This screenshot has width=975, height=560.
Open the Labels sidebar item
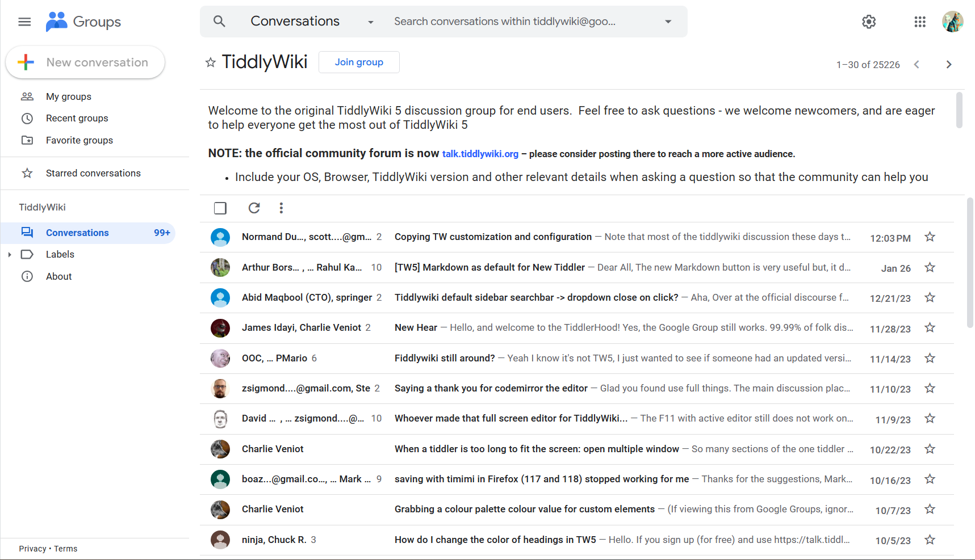[x=60, y=254]
